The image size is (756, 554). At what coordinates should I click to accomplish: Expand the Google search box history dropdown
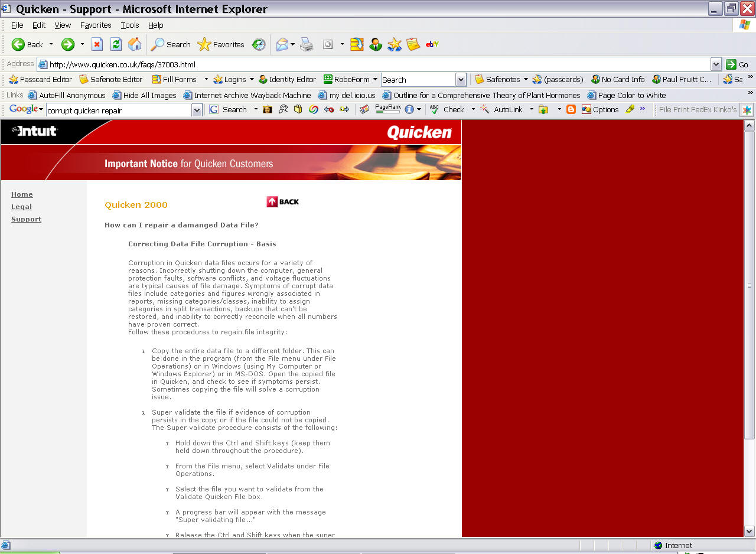[197, 110]
